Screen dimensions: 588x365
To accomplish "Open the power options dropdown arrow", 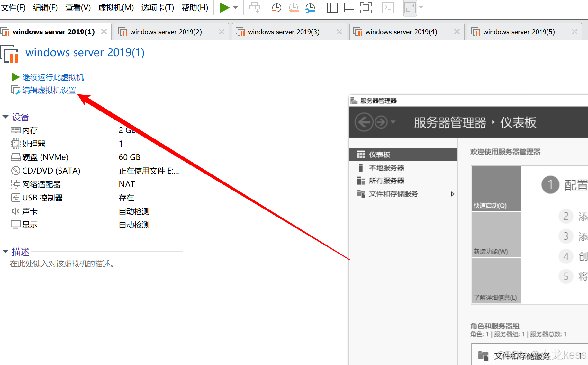I will pos(236,8).
